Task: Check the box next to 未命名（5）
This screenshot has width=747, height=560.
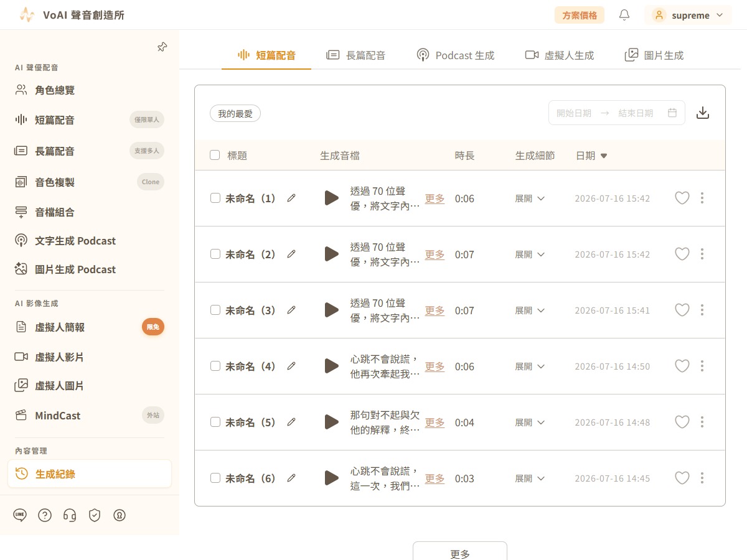Action: [x=215, y=422]
